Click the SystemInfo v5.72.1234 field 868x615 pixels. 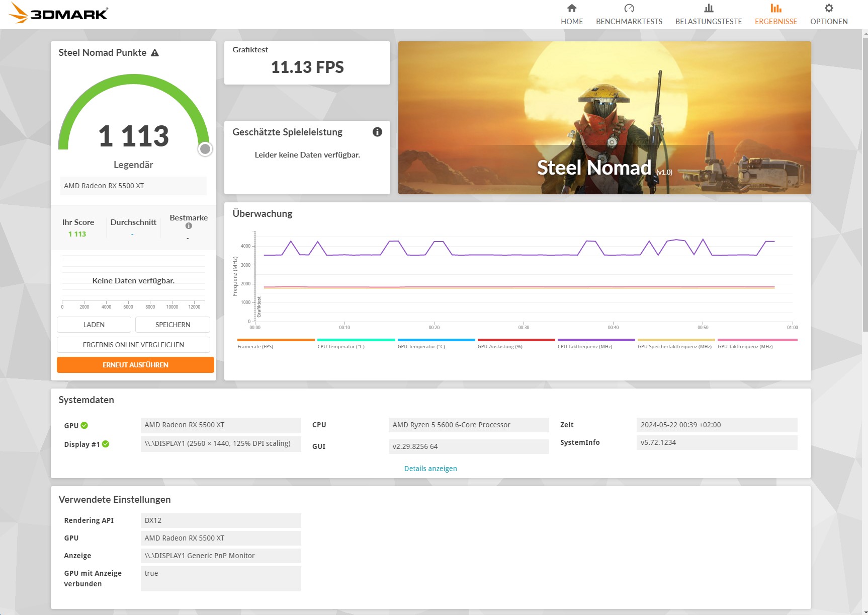(717, 443)
